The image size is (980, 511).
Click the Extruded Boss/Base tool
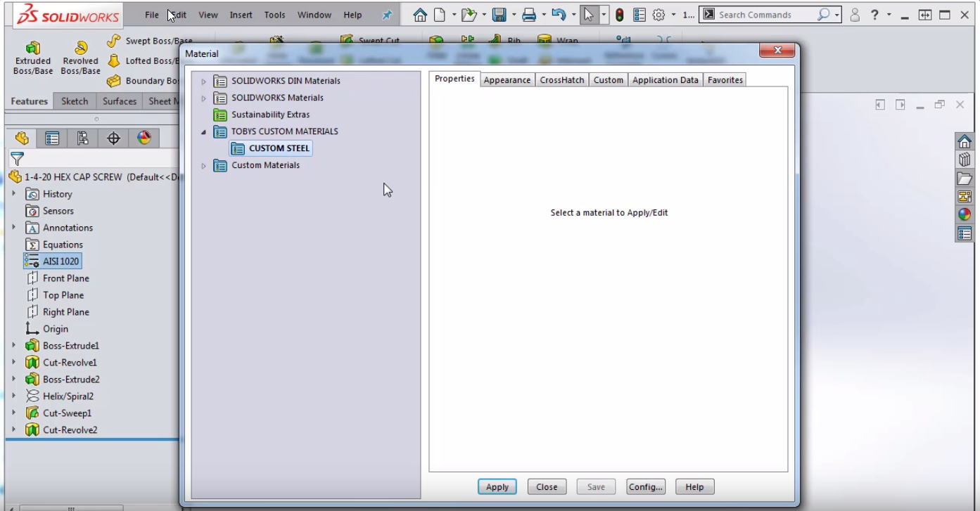[x=33, y=58]
